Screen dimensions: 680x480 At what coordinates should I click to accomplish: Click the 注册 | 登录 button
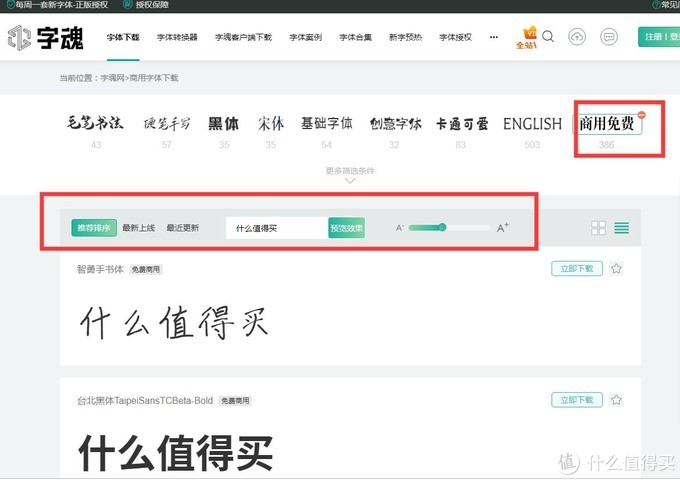click(x=659, y=37)
